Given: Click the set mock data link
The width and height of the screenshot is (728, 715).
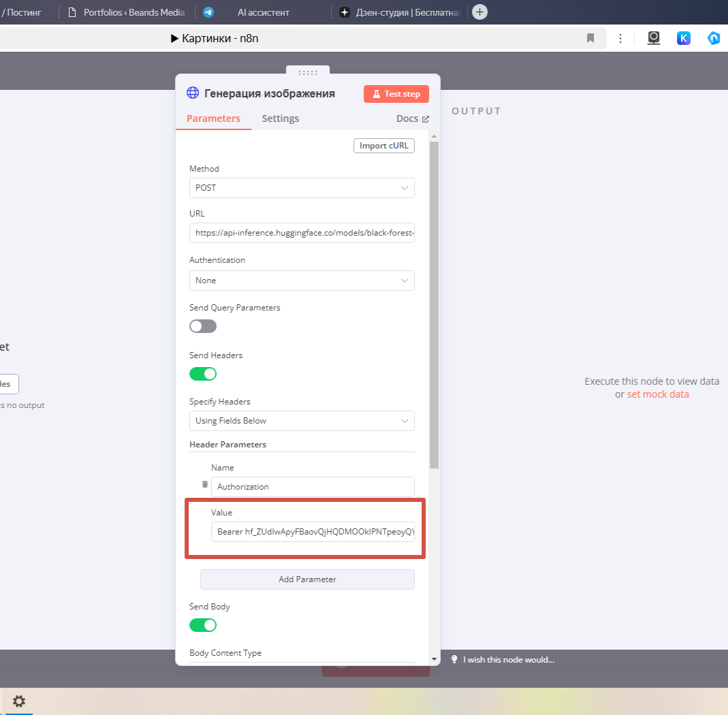Looking at the screenshot, I should tap(658, 394).
